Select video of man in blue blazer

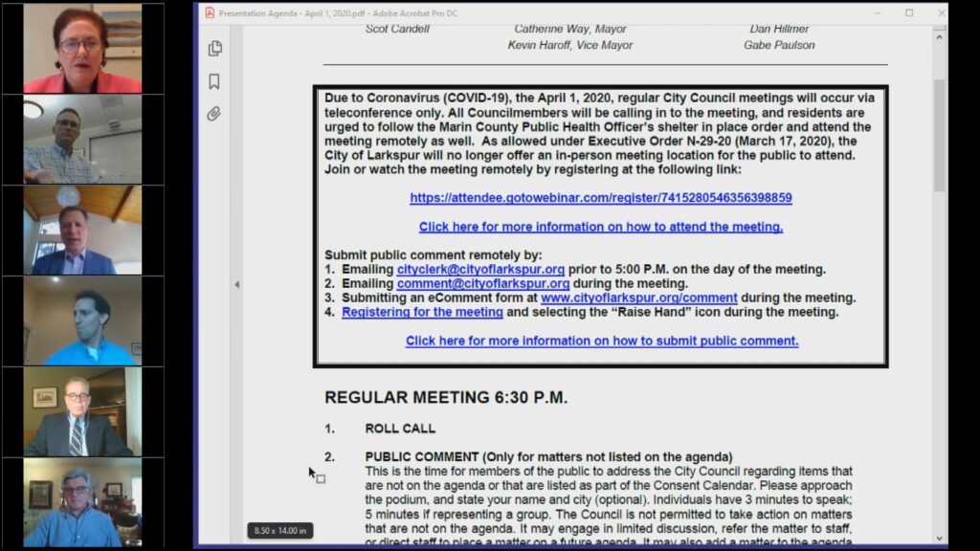tap(82, 230)
